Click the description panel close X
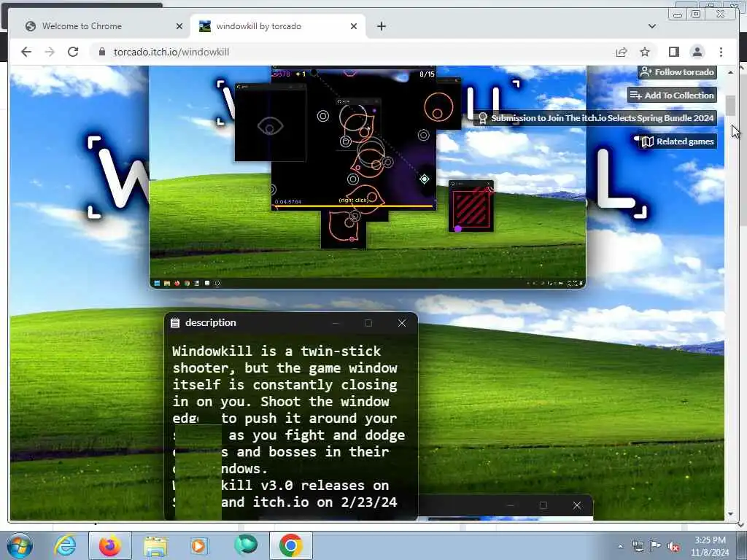 [402, 323]
